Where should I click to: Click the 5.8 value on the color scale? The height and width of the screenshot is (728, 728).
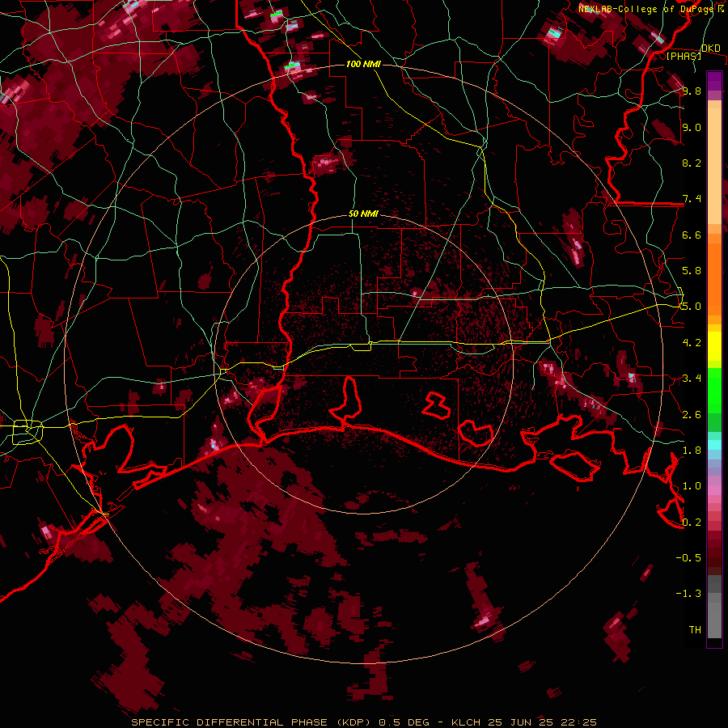click(x=692, y=271)
